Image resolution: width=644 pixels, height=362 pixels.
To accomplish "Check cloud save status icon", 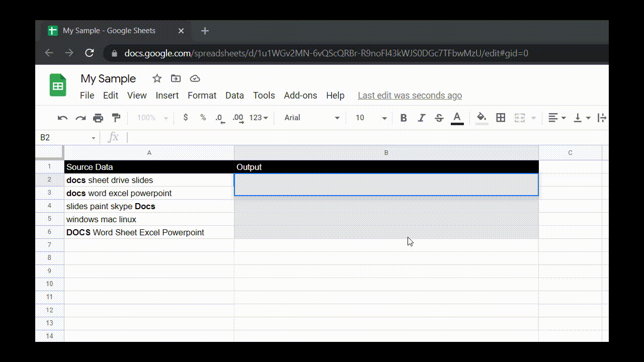I will pos(195,78).
